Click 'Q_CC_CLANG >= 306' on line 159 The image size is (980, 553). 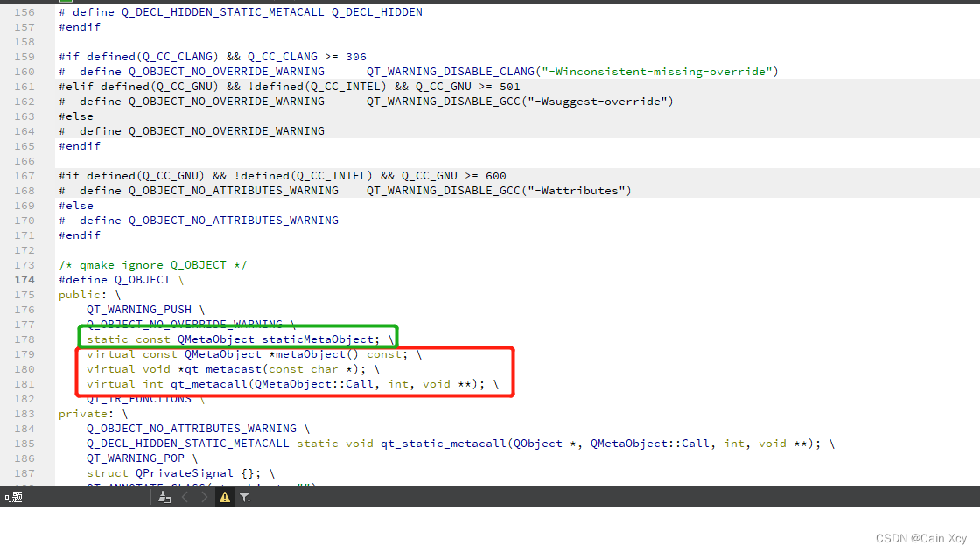coord(307,56)
